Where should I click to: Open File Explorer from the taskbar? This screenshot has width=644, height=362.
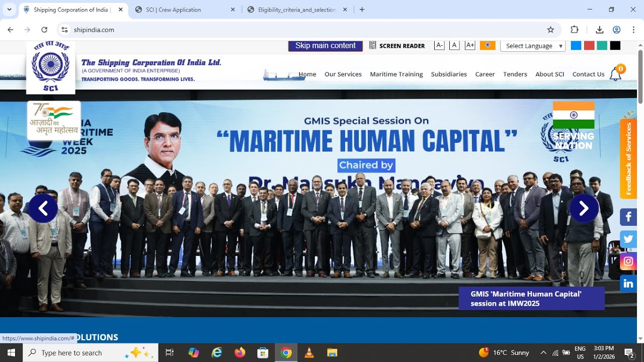click(x=332, y=352)
